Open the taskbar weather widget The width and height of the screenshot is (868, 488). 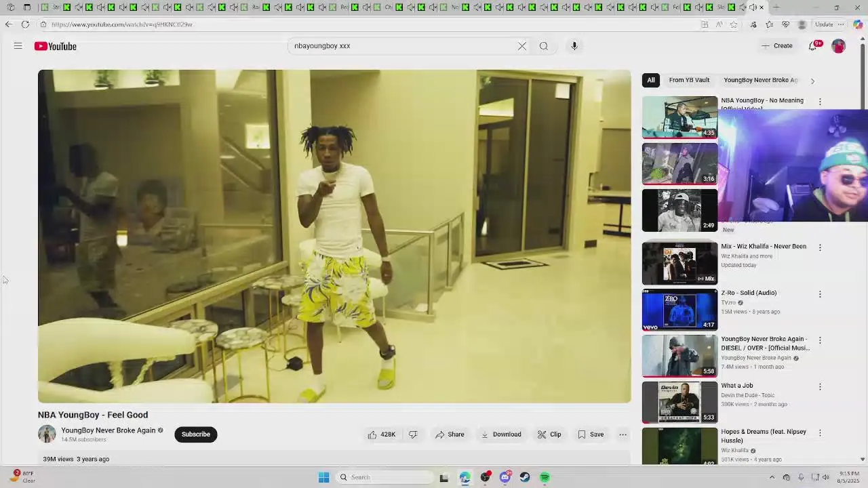pyautogui.click(x=23, y=477)
